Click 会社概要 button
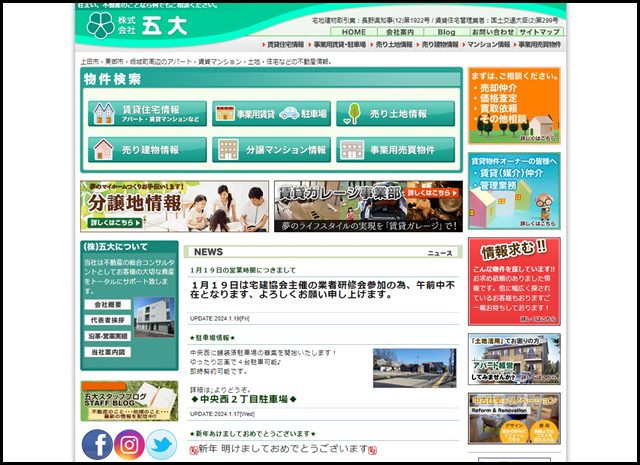Image resolution: width=640 pixels, height=465 pixels. [x=108, y=305]
